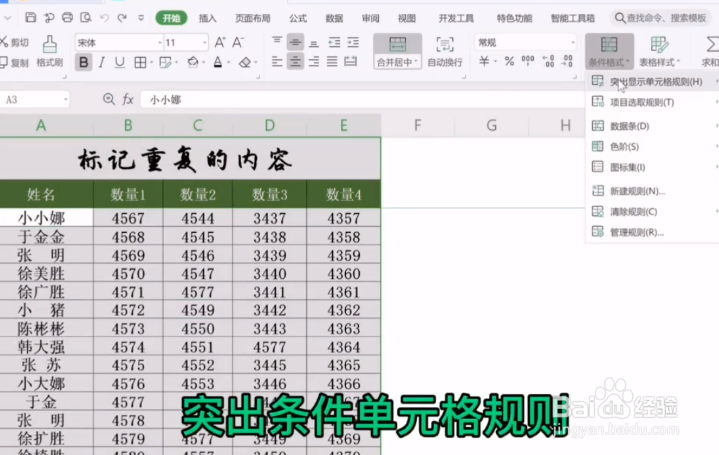Click the Font Color A icon
The width and height of the screenshot is (719, 455).
(x=218, y=62)
